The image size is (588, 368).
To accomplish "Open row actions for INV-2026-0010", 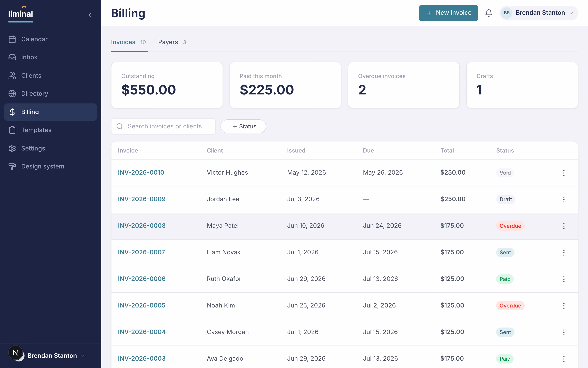I will [564, 173].
